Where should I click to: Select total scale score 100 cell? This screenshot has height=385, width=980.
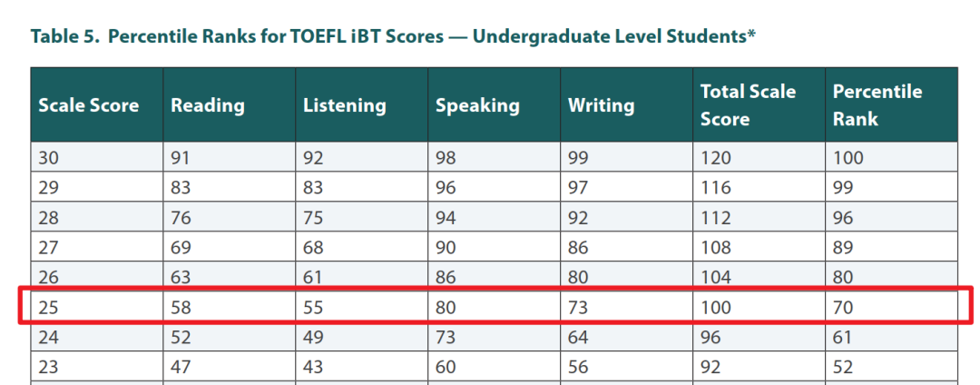(x=759, y=307)
